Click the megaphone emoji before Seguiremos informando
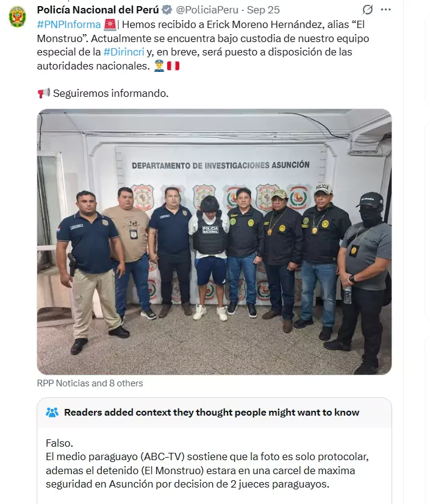 coord(44,93)
